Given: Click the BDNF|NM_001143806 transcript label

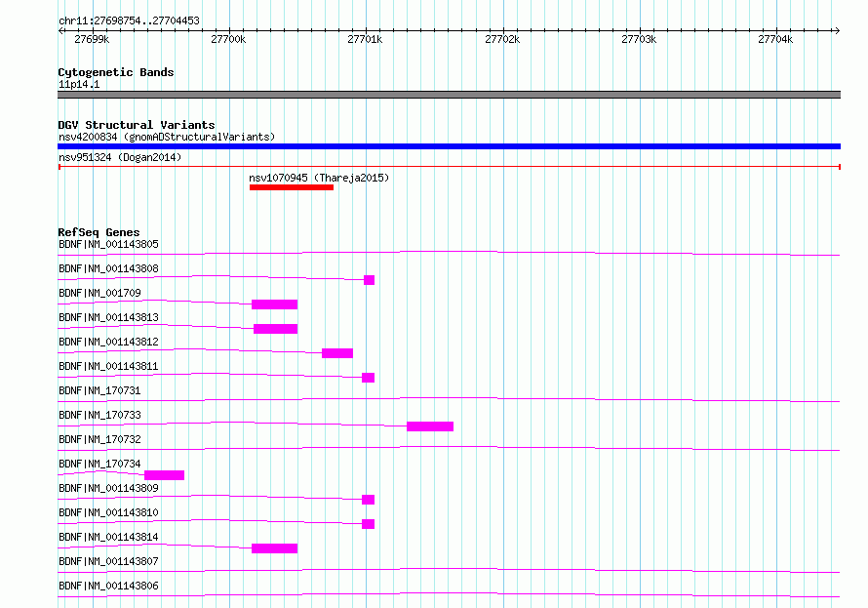Looking at the screenshot, I should coord(108,586).
